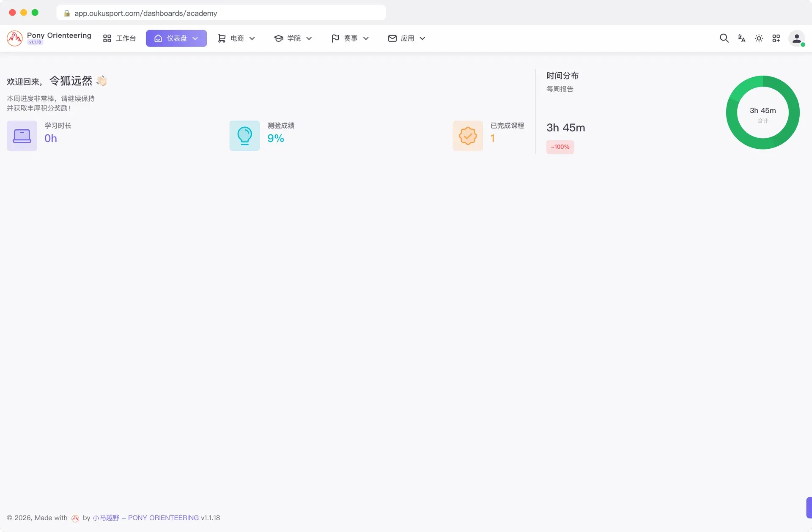Toggle the sun theme mode icon

pyautogui.click(x=759, y=38)
